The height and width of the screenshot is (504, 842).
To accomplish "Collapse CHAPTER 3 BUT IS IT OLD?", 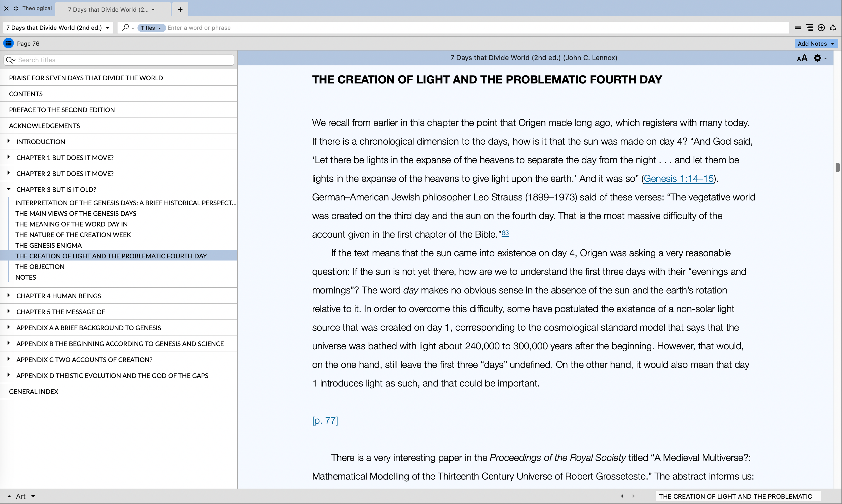I will [x=9, y=189].
